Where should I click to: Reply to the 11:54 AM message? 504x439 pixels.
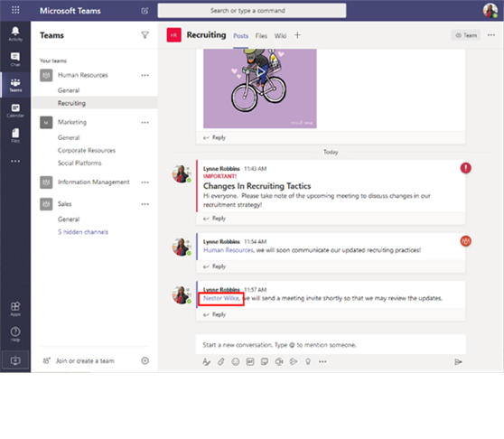point(214,266)
